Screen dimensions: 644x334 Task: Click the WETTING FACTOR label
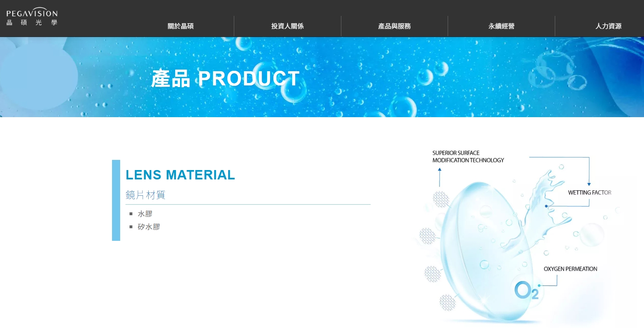(589, 192)
